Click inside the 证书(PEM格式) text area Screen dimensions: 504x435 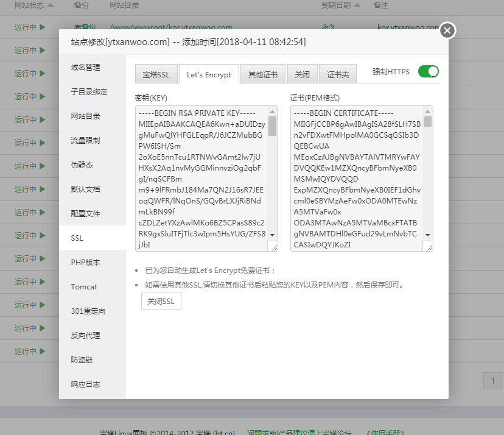pyautogui.click(x=356, y=177)
